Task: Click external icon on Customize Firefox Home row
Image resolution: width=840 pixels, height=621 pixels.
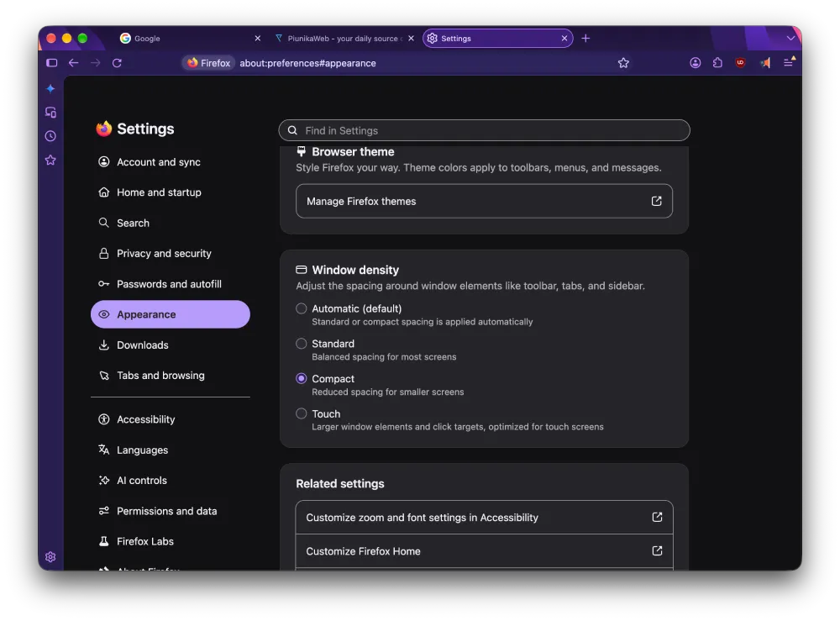Action: (x=657, y=550)
